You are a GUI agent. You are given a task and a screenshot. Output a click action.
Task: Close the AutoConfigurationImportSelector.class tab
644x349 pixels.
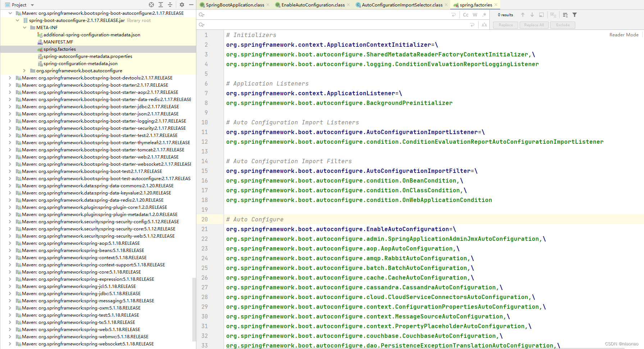point(446,5)
